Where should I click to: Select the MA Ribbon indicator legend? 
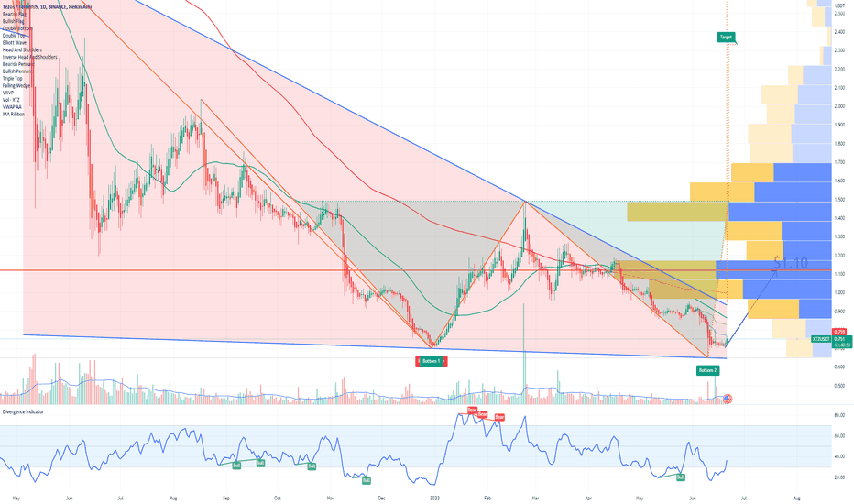coord(13,114)
